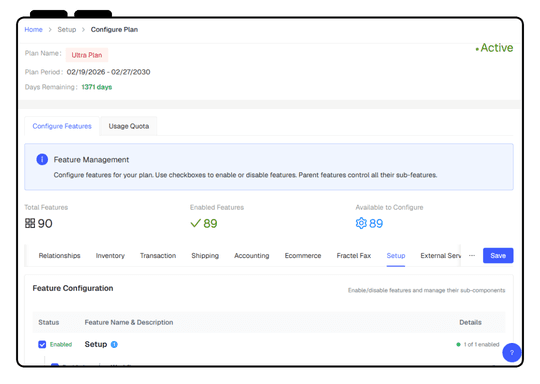
Task: Click the Configure Plan breadcrumb text
Action: (114, 30)
